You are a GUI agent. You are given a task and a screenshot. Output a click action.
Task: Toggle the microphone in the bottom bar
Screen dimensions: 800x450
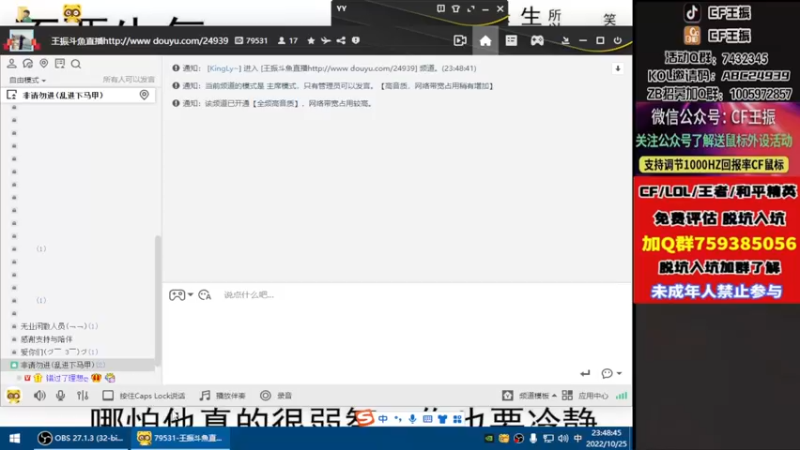(x=60, y=395)
